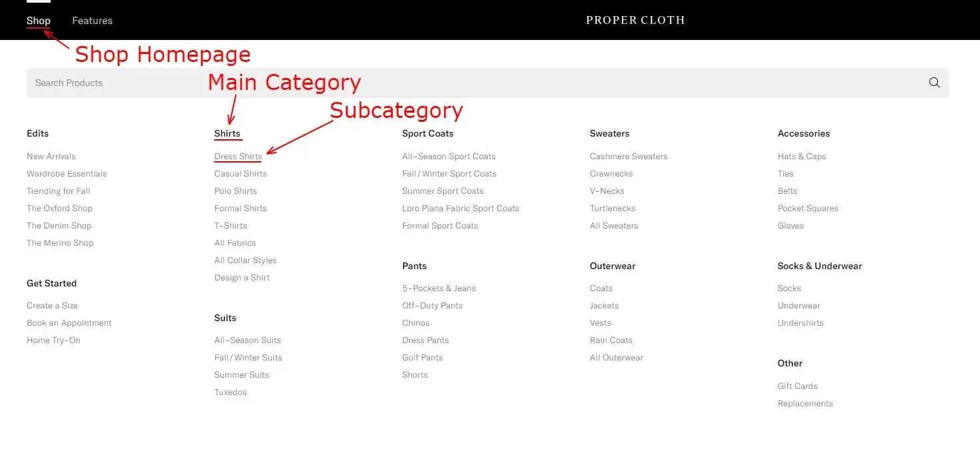This screenshot has width=980, height=449.
Task: Open the Chinos page under Pants
Action: [x=415, y=322]
